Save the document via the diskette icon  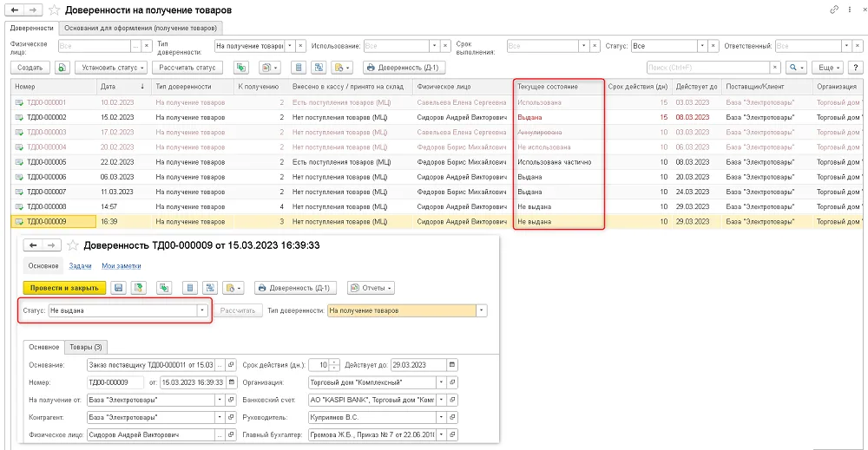point(118,288)
